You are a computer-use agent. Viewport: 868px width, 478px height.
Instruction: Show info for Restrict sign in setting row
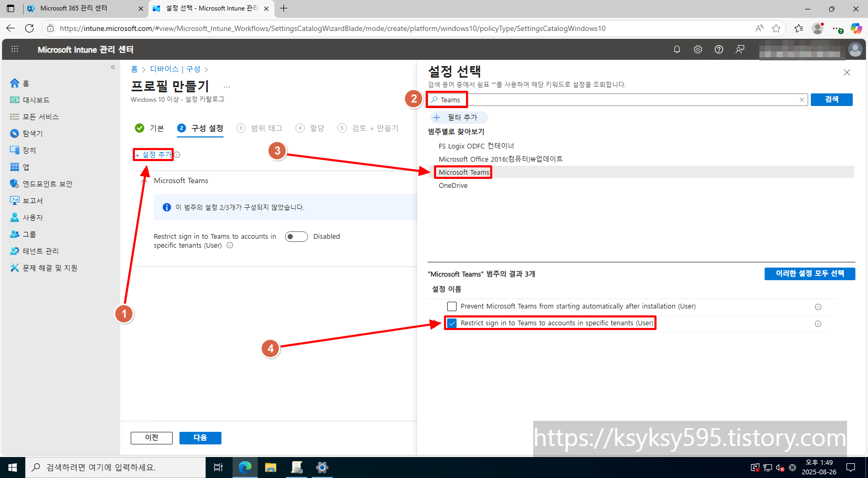(818, 324)
